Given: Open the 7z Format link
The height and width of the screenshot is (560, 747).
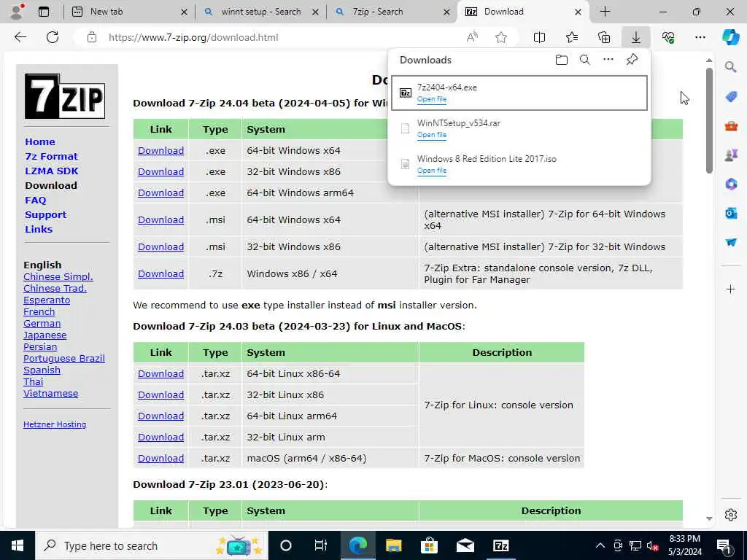Looking at the screenshot, I should 52,156.
